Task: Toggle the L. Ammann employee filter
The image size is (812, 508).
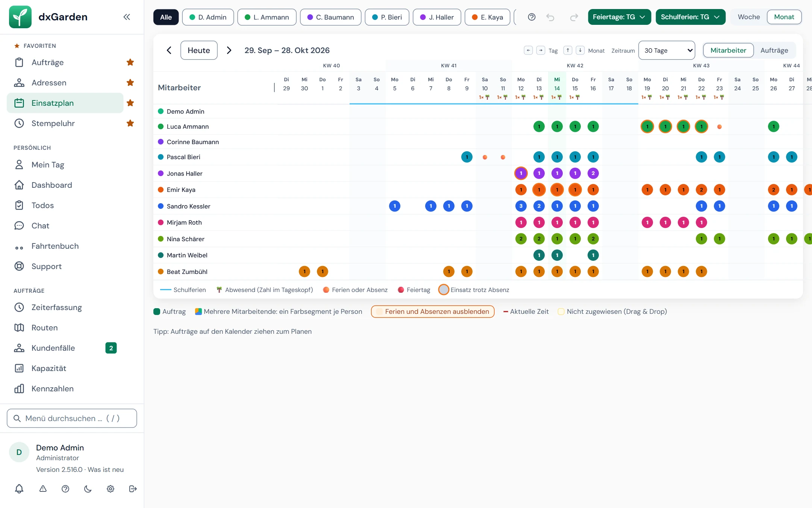Action: [267, 17]
